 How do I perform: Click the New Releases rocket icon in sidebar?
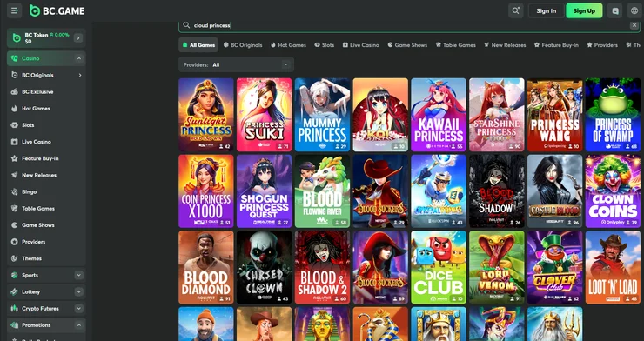pyautogui.click(x=15, y=175)
